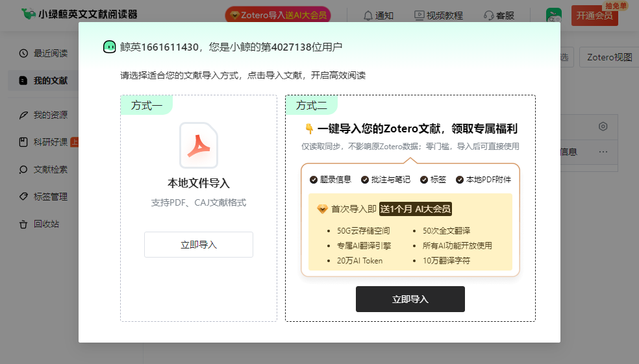Viewport: 639px width, 364px height.
Task: Open 视频教程 video tutorials
Action: point(438,16)
